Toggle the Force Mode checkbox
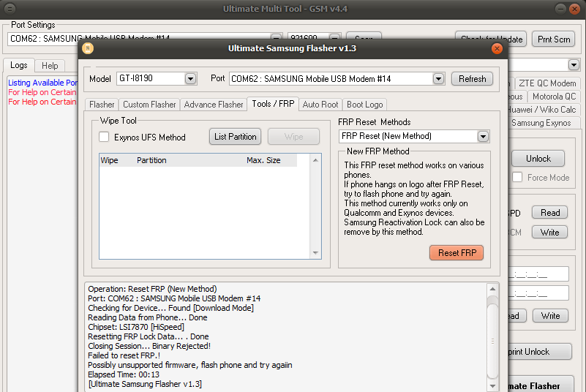The image size is (586, 392). (517, 177)
